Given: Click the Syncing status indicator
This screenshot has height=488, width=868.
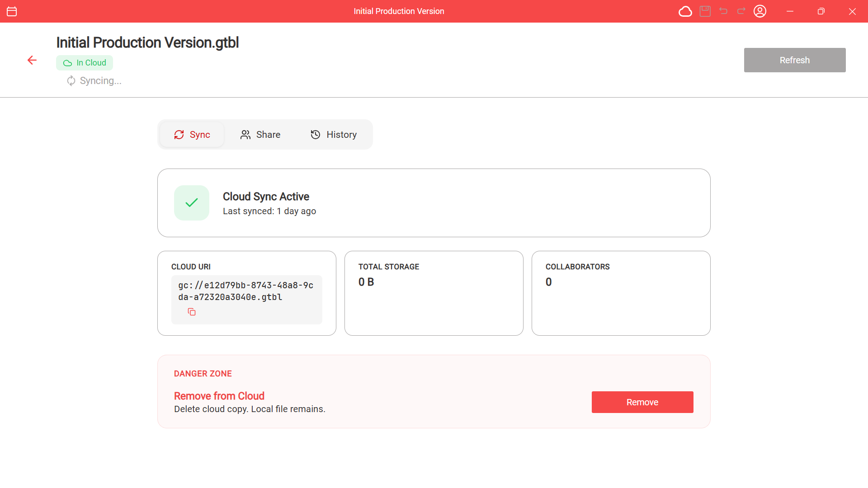Looking at the screenshot, I should point(94,81).
